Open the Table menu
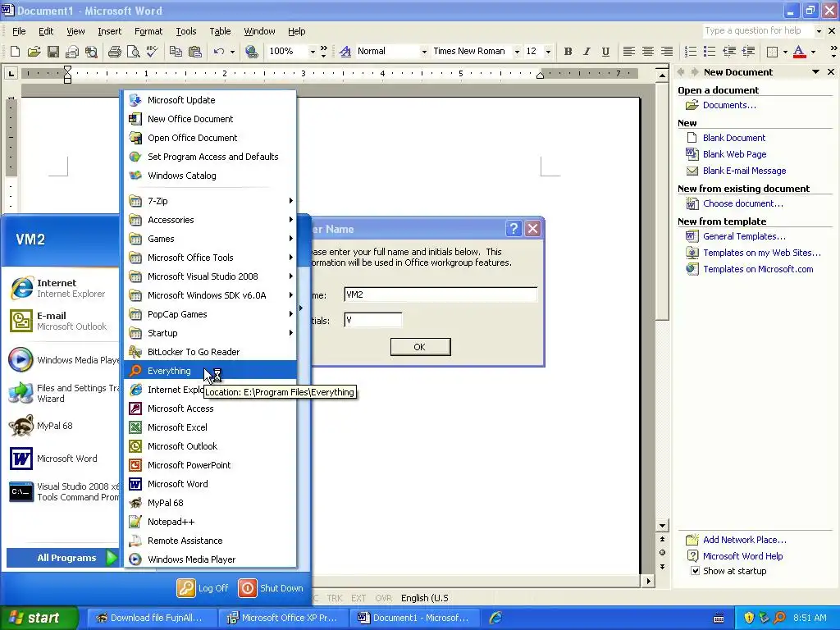 (220, 31)
